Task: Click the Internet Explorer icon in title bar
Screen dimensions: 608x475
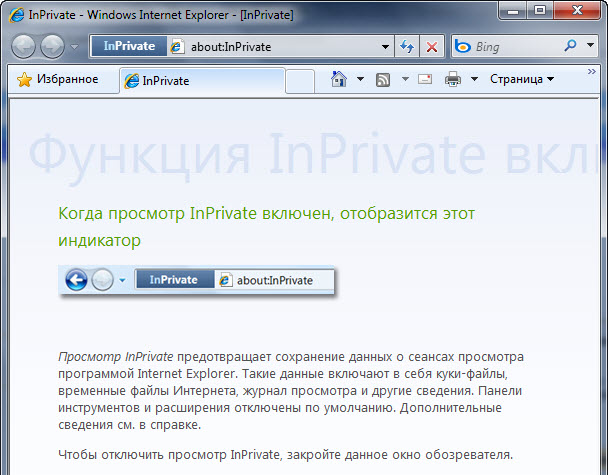Action: pos(17,15)
